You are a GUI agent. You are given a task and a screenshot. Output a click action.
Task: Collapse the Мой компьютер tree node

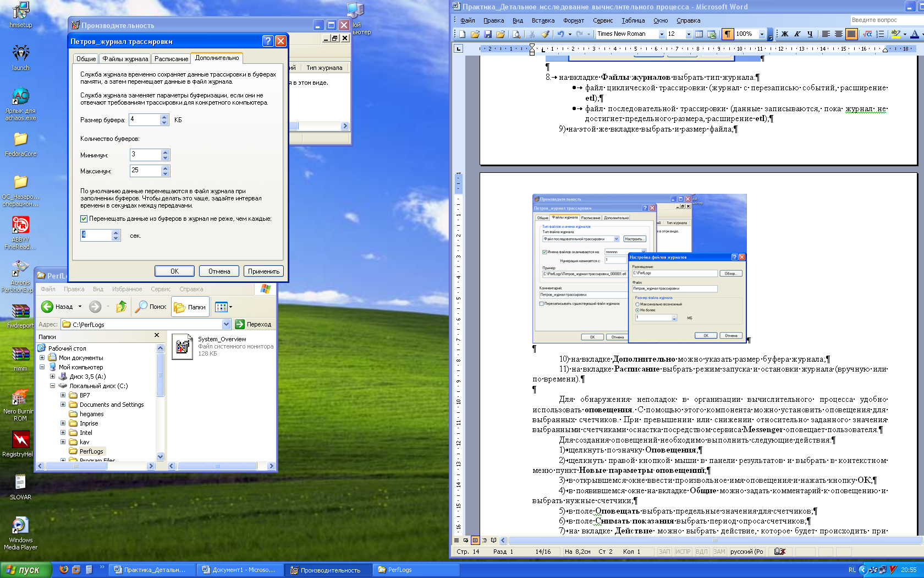tap(42, 367)
